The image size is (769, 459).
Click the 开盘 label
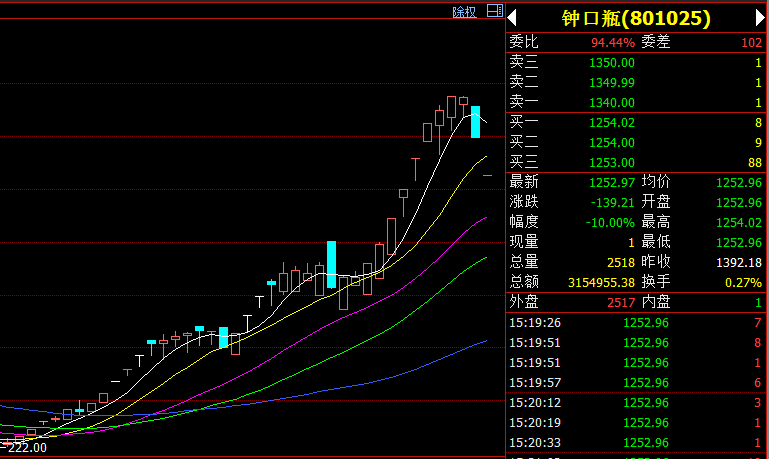tap(656, 202)
